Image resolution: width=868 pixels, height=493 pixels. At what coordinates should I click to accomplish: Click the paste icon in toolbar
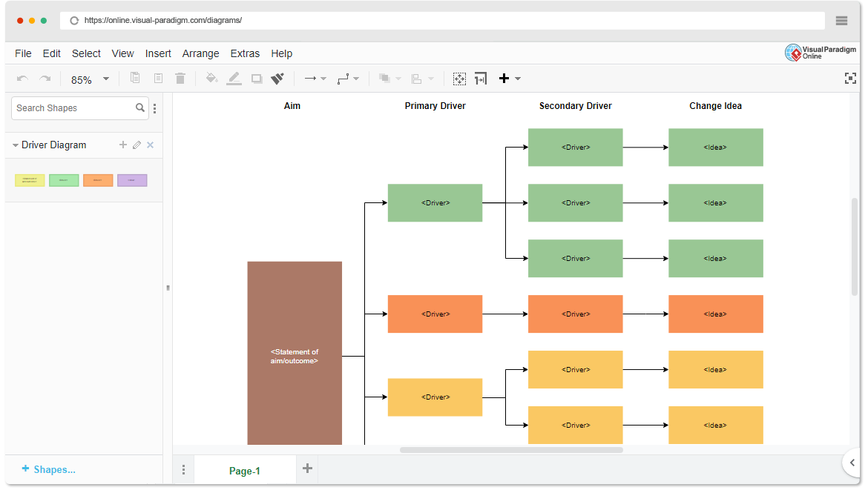(x=158, y=78)
